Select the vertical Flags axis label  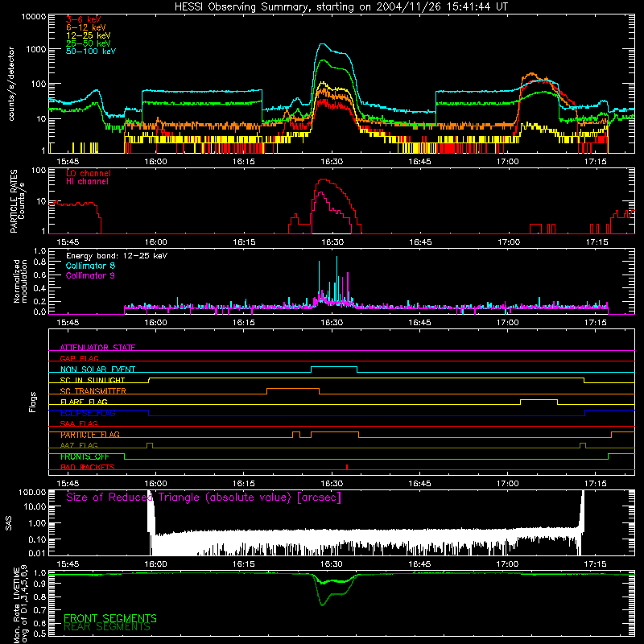(32, 402)
